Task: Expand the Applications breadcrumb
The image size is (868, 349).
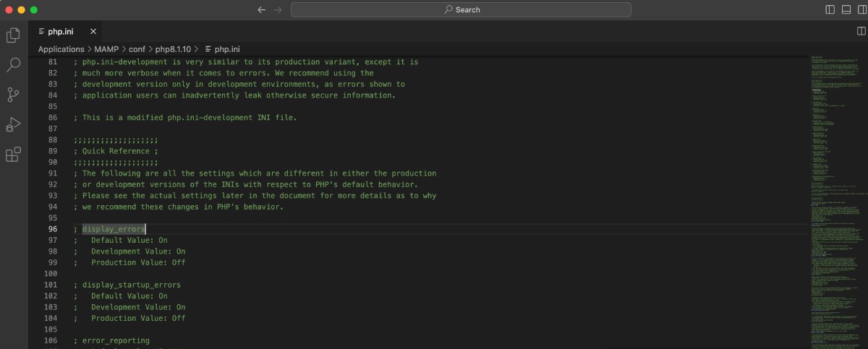Action: [x=61, y=49]
